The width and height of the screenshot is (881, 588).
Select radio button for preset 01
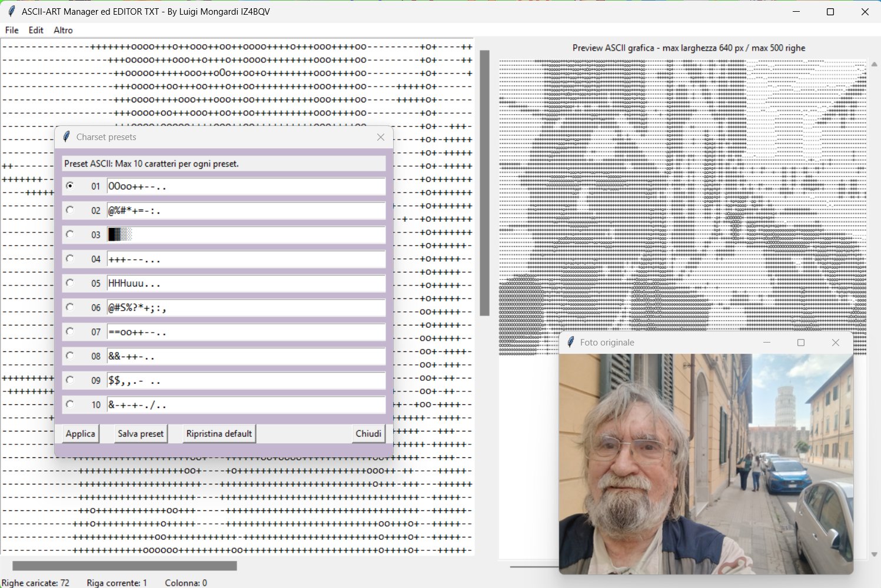click(x=70, y=186)
